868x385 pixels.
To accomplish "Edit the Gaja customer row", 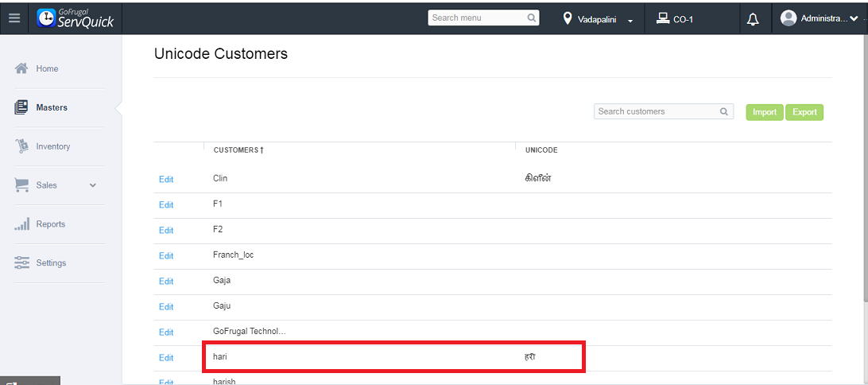I will tap(166, 282).
